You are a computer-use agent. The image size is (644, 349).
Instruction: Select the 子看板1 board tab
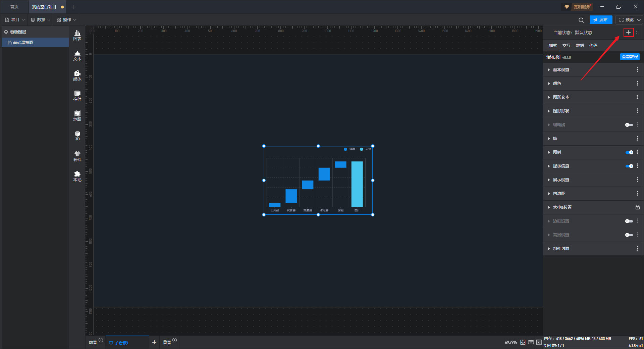tap(127, 343)
